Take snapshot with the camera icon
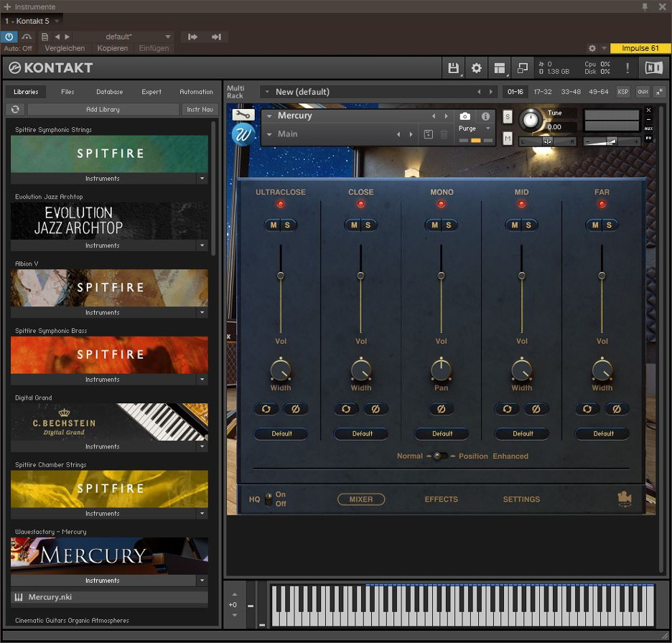 [x=465, y=116]
